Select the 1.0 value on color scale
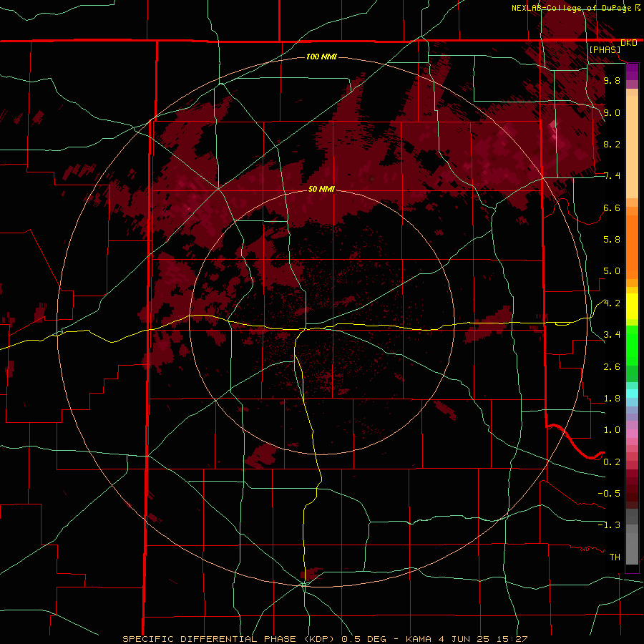This screenshot has height=644, width=644. (612, 430)
